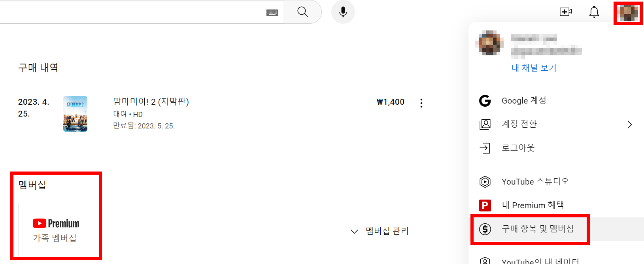This screenshot has height=264, width=644.
Task: Click the YouTube Premium logo under 멤버십
Action: click(55, 223)
